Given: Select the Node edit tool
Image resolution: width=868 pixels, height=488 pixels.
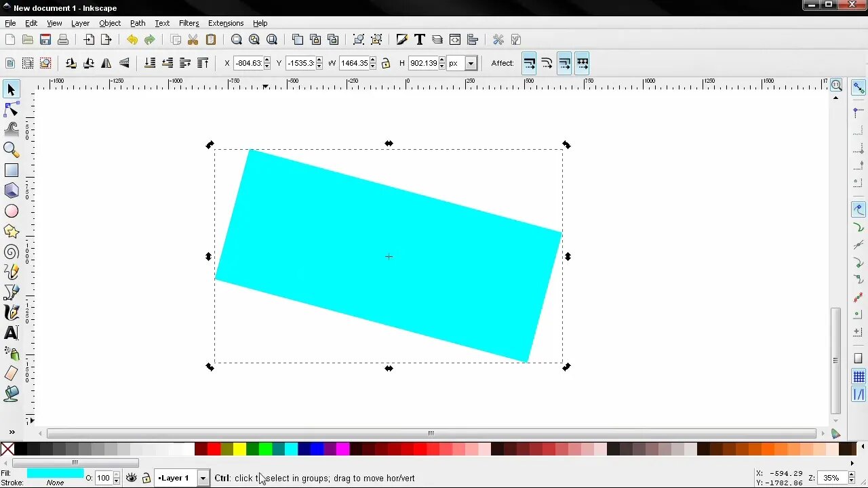Looking at the screenshot, I should 11,109.
